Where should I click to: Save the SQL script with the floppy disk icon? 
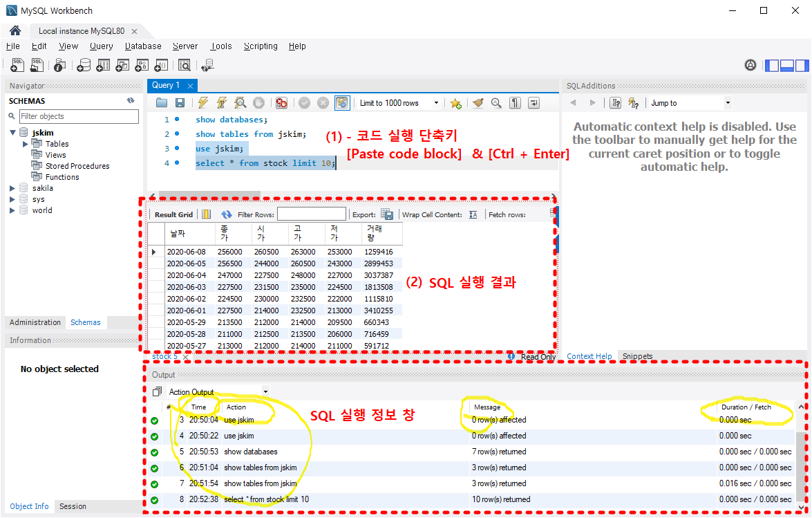tap(180, 103)
